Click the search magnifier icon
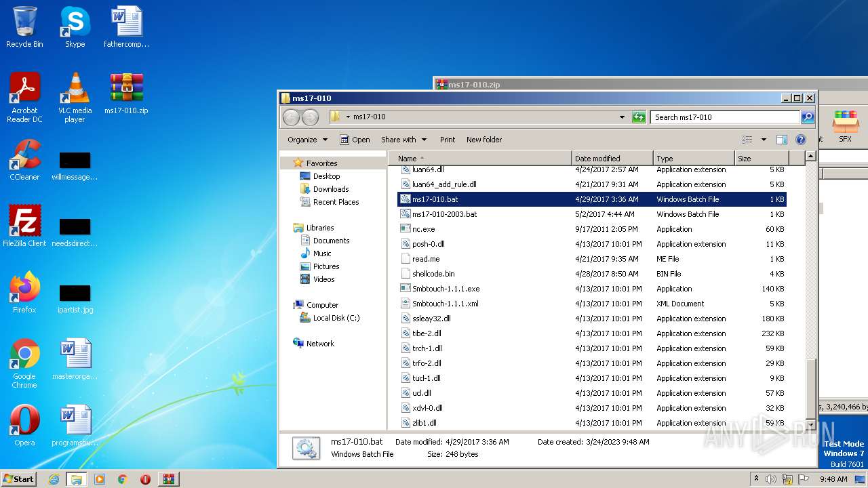The width and height of the screenshot is (868, 488). pos(808,117)
